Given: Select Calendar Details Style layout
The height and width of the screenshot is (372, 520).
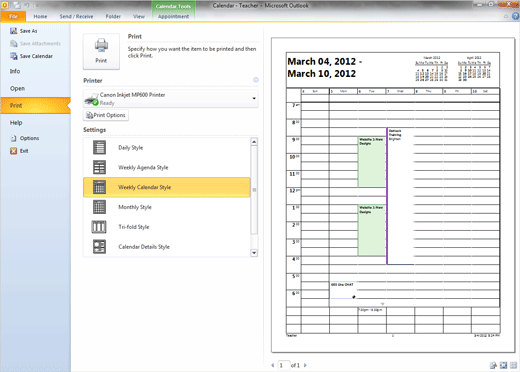Looking at the screenshot, I should point(166,247).
